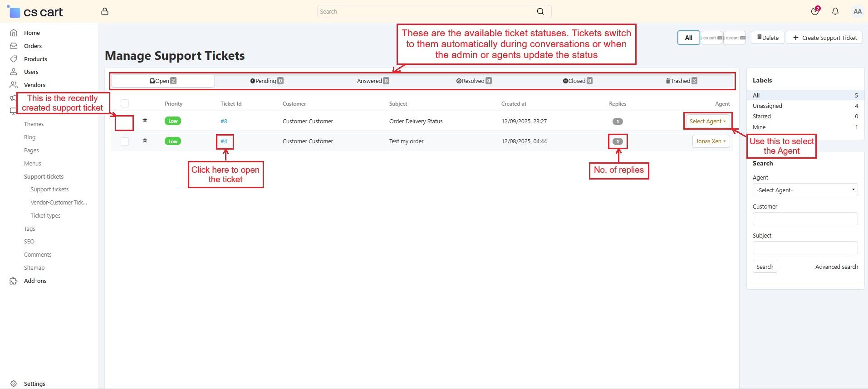Click the Subject search input field
The width and height of the screenshot is (868, 389).
805,248
